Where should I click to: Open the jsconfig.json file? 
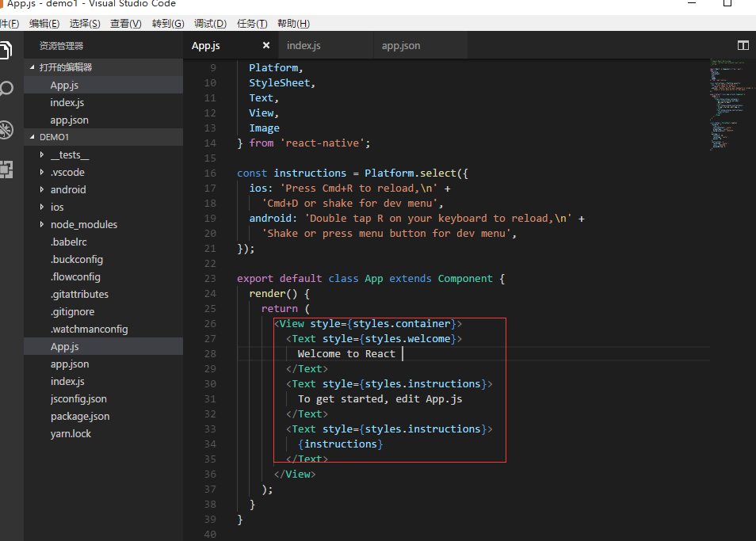point(103,399)
